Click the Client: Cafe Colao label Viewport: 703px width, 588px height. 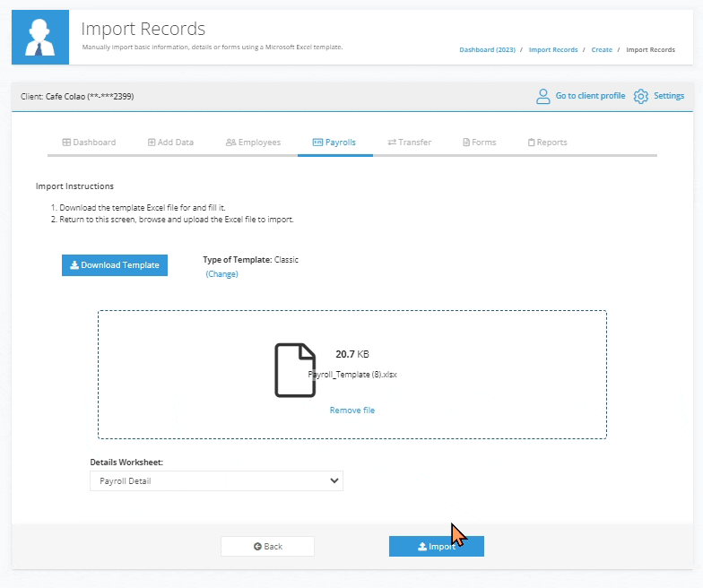[77, 97]
